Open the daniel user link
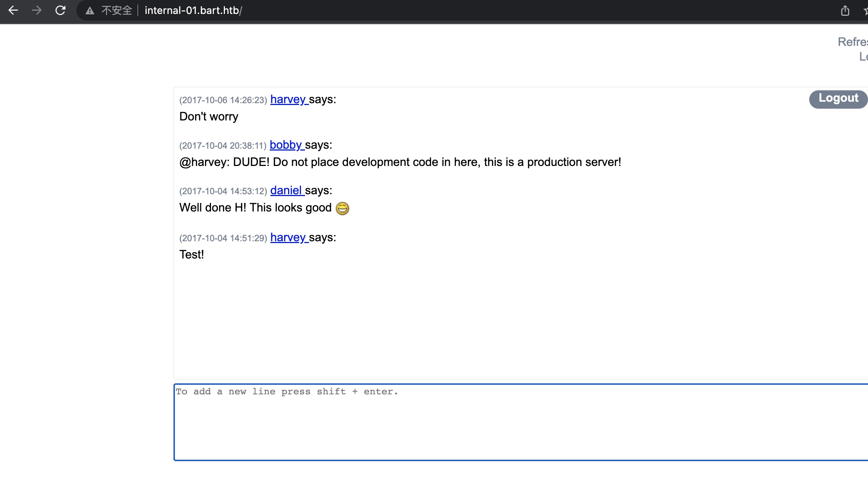Screen dimensions: 868x492 tap(286, 190)
